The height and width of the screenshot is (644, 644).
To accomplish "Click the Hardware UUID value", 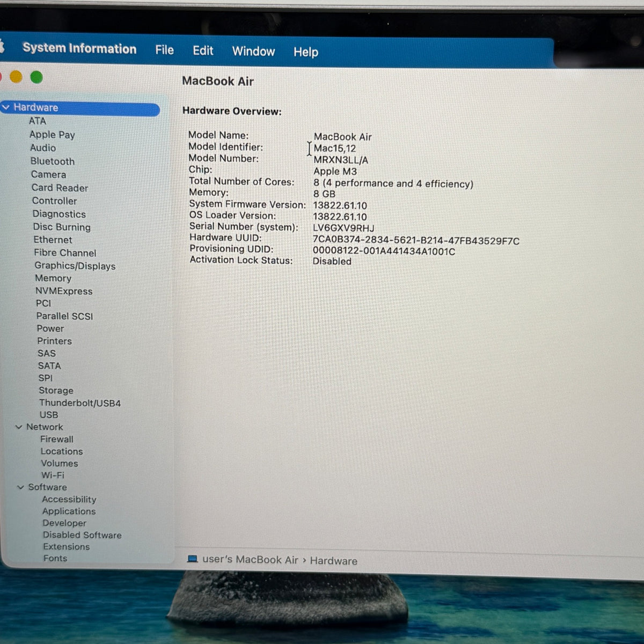I will [416, 241].
